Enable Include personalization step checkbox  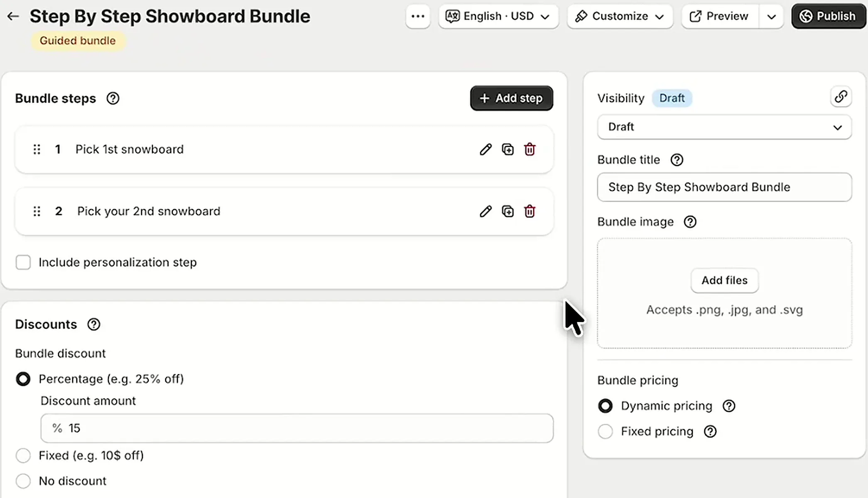pyautogui.click(x=23, y=262)
